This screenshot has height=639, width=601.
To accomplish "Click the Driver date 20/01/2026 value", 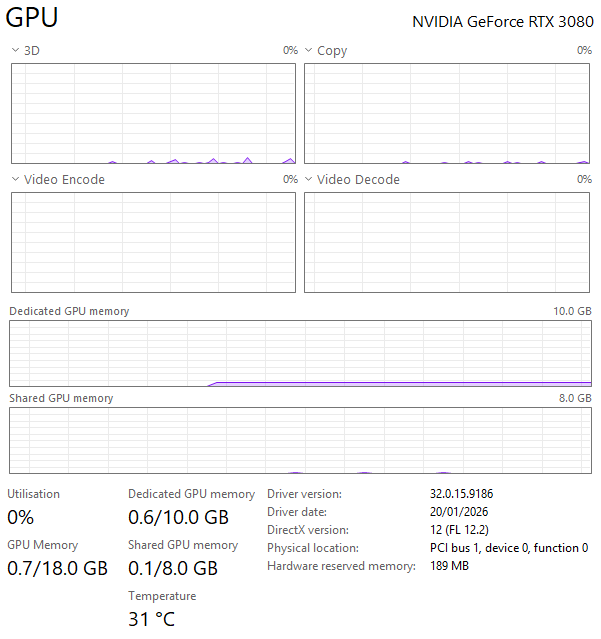I will click(459, 512).
